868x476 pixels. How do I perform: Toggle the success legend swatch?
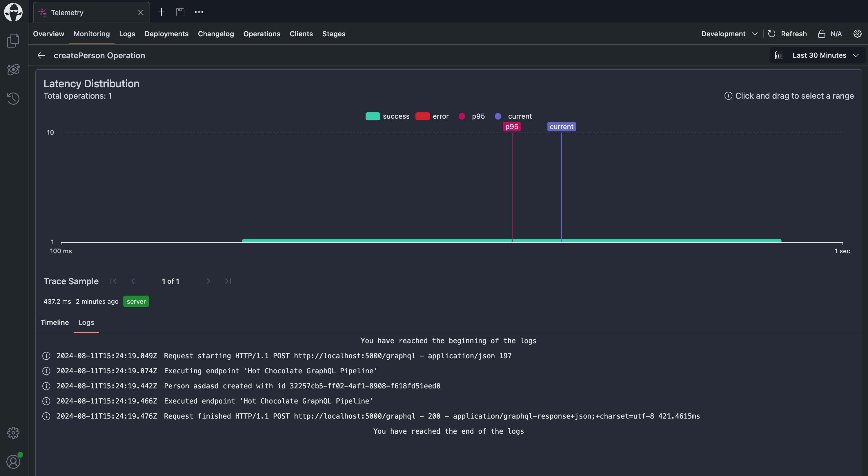[373, 116]
